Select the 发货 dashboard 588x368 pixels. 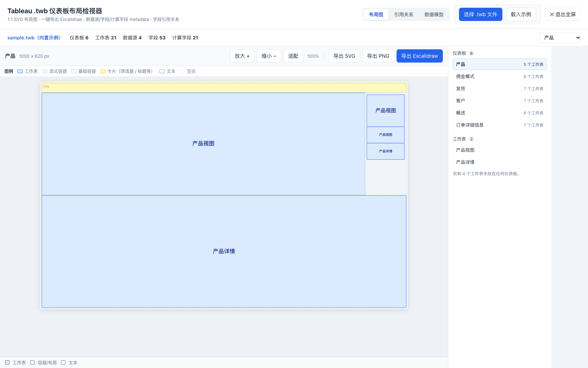(499, 89)
